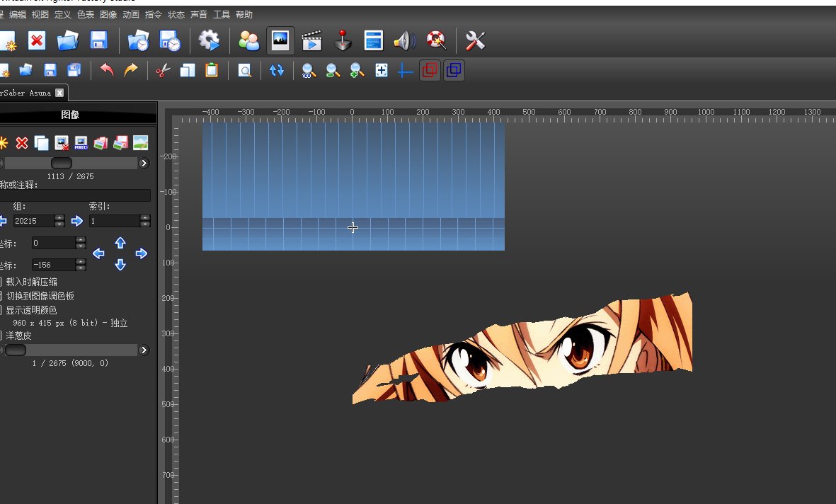The height and width of the screenshot is (504, 836).
Task: Paste with the clipboard icon
Action: (x=212, y=70)
